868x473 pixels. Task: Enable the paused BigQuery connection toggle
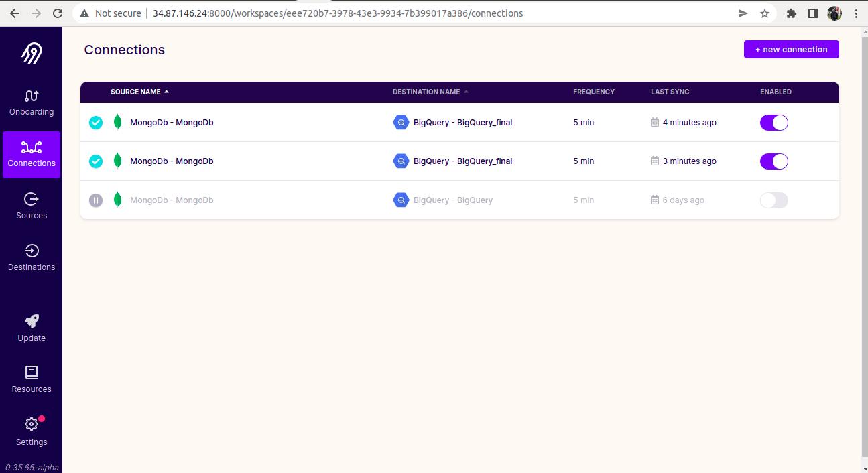pos(773,200)
